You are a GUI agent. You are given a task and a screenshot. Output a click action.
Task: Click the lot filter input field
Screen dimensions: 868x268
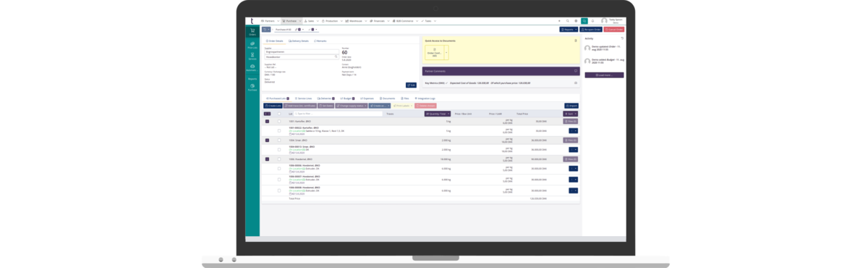337,114
